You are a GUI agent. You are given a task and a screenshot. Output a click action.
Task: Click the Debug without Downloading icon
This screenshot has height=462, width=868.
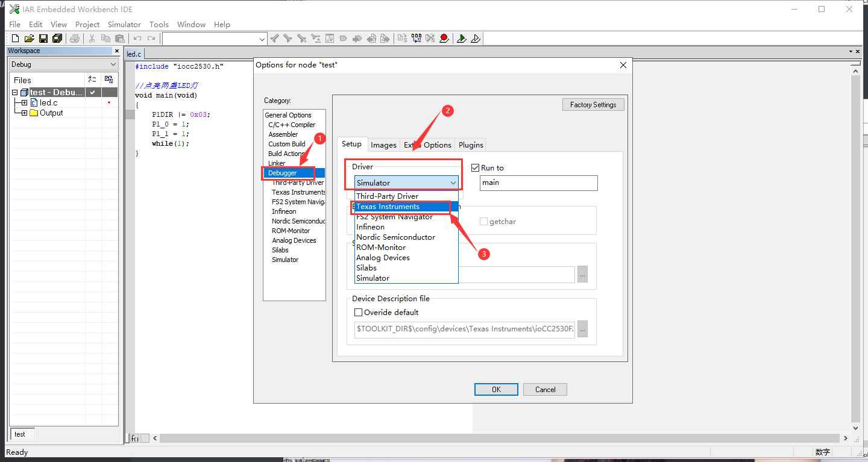pos(476,39)
